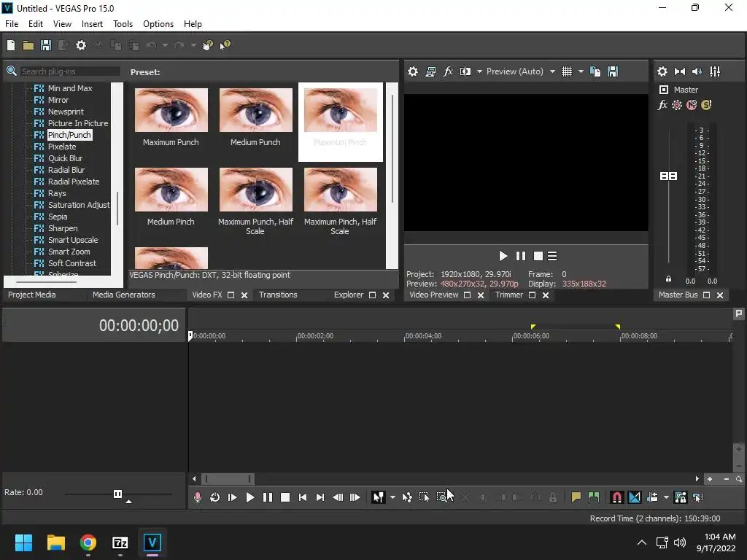The width and height of the screenshot is (747, 560).
Task: Switch to the Trimmer tab
Action: (508, 295)
